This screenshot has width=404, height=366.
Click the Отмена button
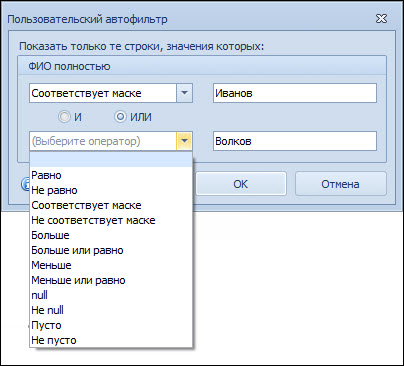coord(340,184)
